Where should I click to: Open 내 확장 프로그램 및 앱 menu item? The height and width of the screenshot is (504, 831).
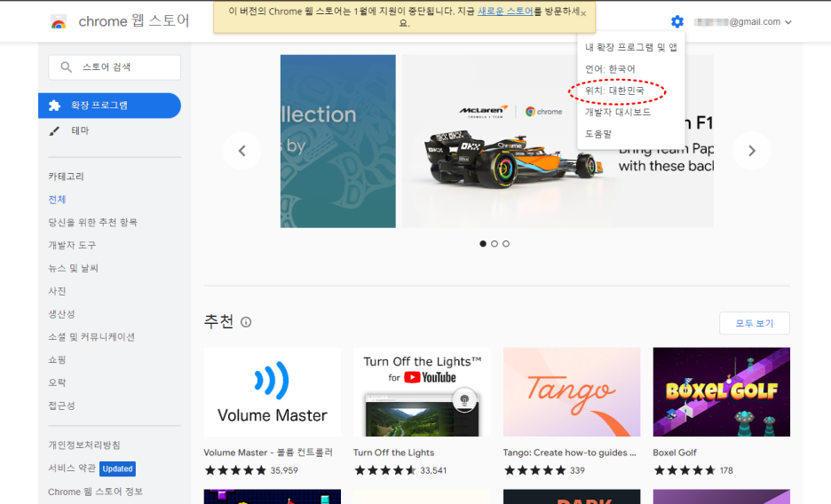tap(630, 47)
